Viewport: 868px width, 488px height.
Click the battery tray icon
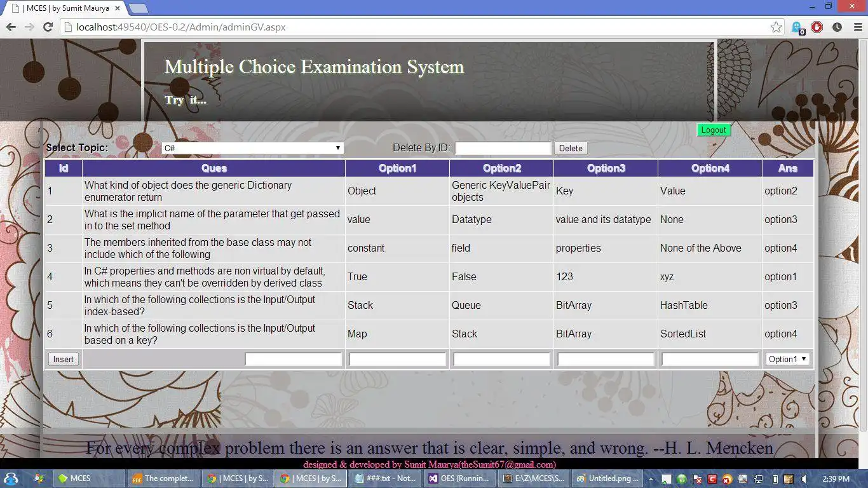[x=774, y=478]
